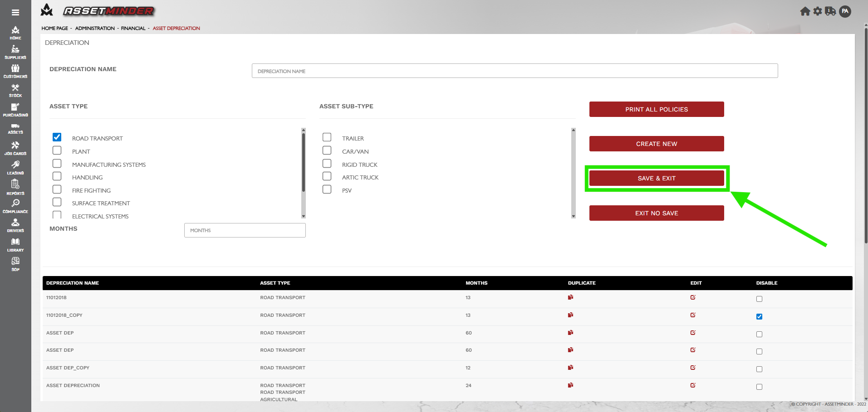This screenshot has height=412, width=868.
Task: Open settings gear icon in header
Action: [818, 11]
